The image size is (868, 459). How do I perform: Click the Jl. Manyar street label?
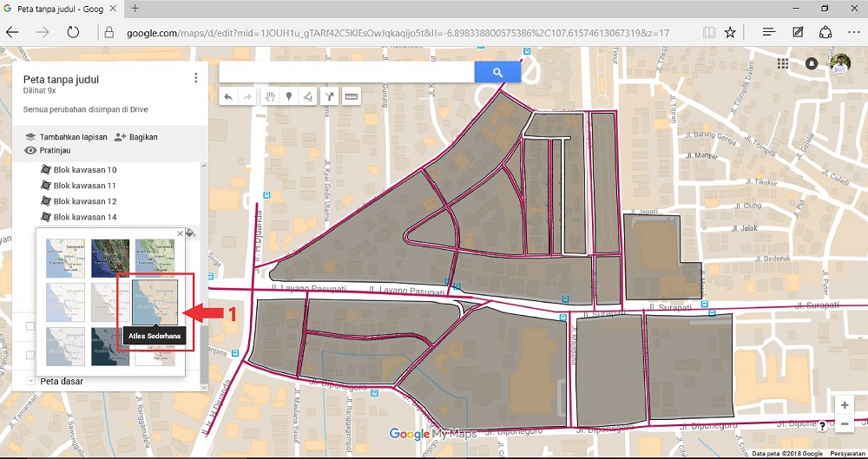click(702, 156)
